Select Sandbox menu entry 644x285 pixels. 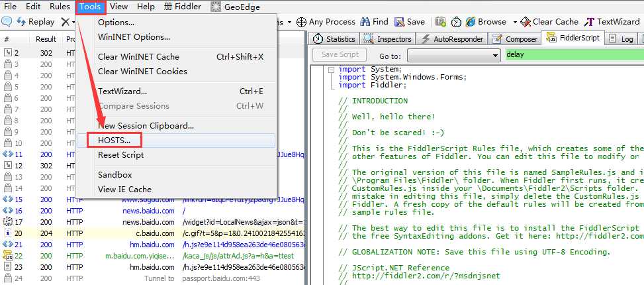(176, 175)
